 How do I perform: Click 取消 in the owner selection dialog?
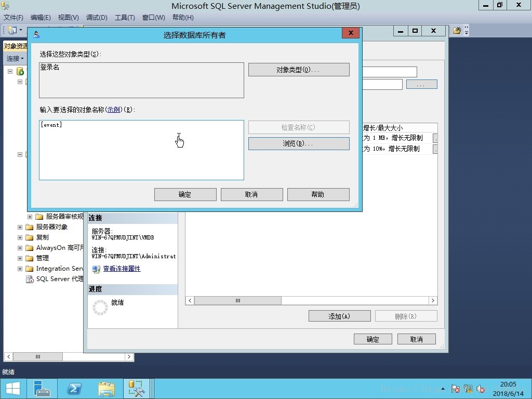click(x=252, y=194)
